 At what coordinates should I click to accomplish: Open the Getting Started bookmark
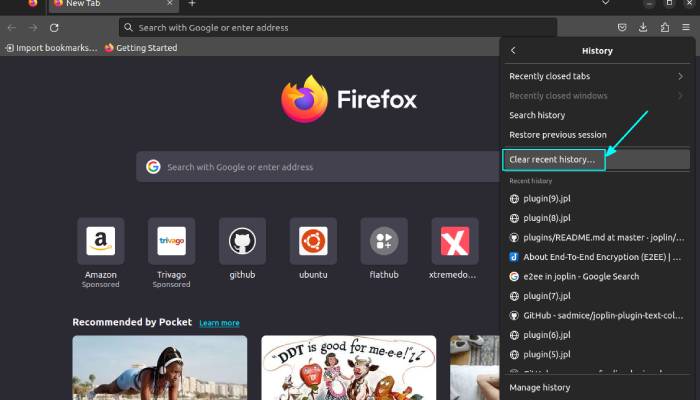[x=141, y=48]
